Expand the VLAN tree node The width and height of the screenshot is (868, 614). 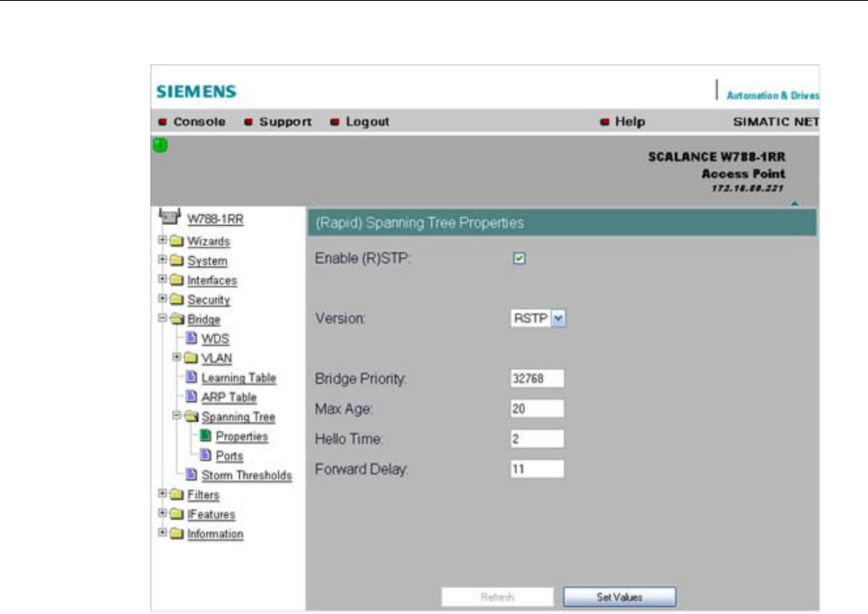point(176,357)
